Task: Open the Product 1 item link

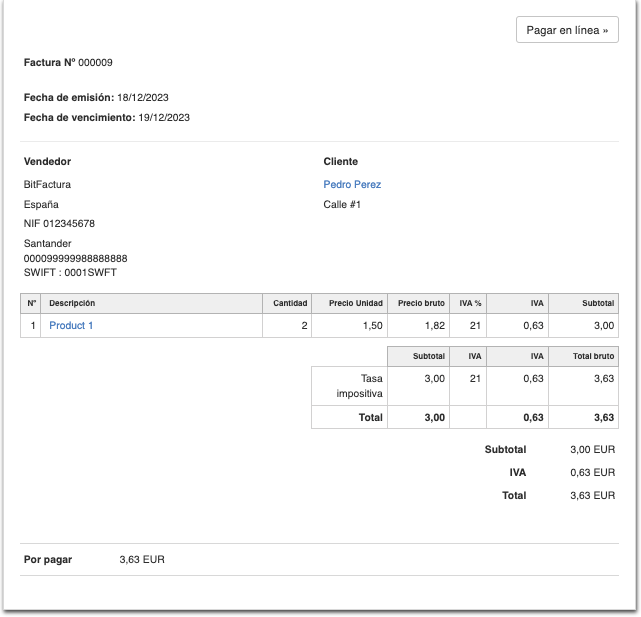Action: pos(71,326)
